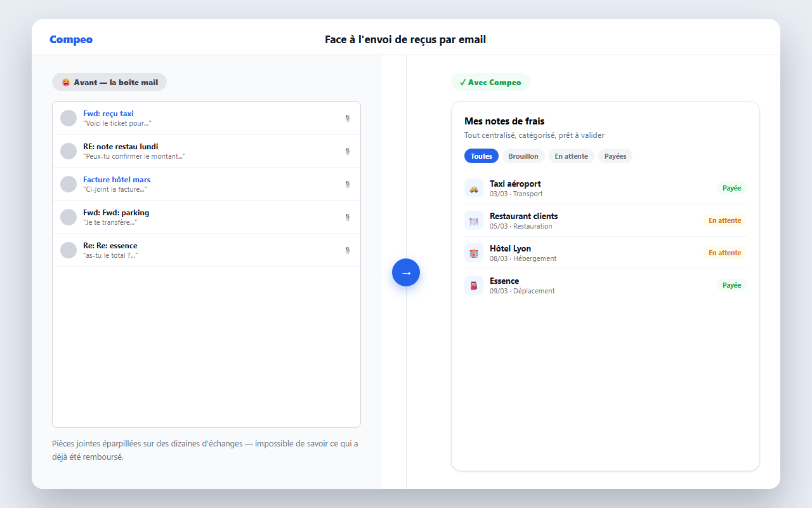Click the avatar beside Fwd: Fwd: parking

point(69,217)
